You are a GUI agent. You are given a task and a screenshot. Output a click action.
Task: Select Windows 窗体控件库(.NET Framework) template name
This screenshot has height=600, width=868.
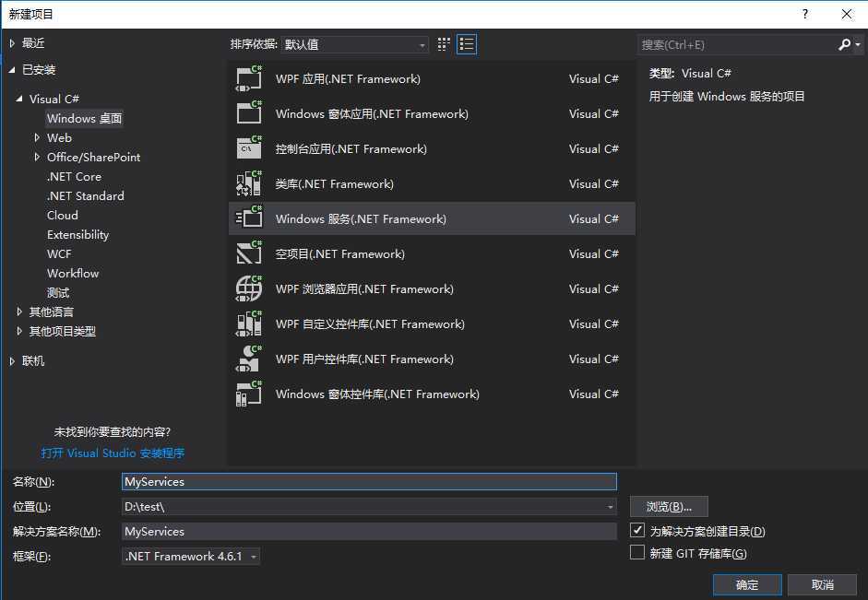[x=377, y=394]
